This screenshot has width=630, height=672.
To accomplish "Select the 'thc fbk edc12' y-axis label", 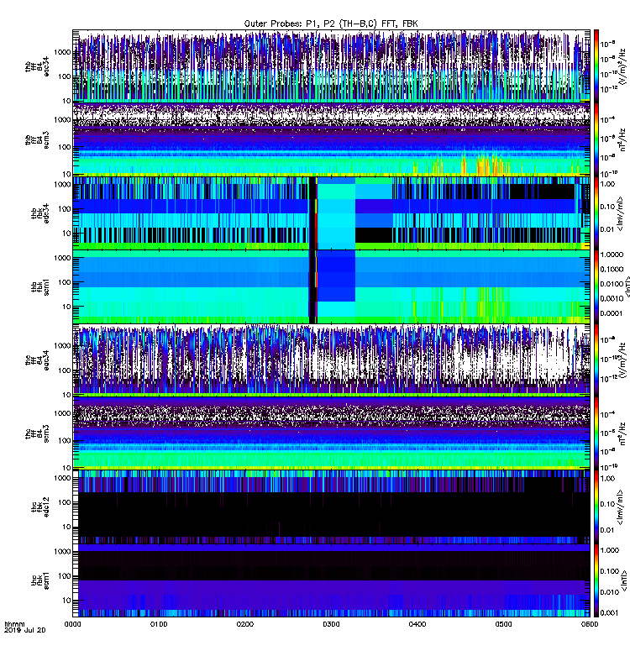I will [40, 507].
